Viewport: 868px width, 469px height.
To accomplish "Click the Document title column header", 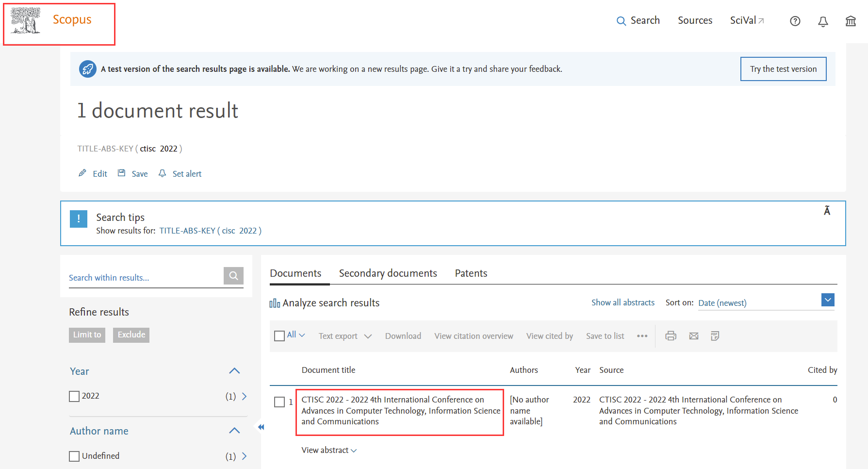I will [328, 370].
